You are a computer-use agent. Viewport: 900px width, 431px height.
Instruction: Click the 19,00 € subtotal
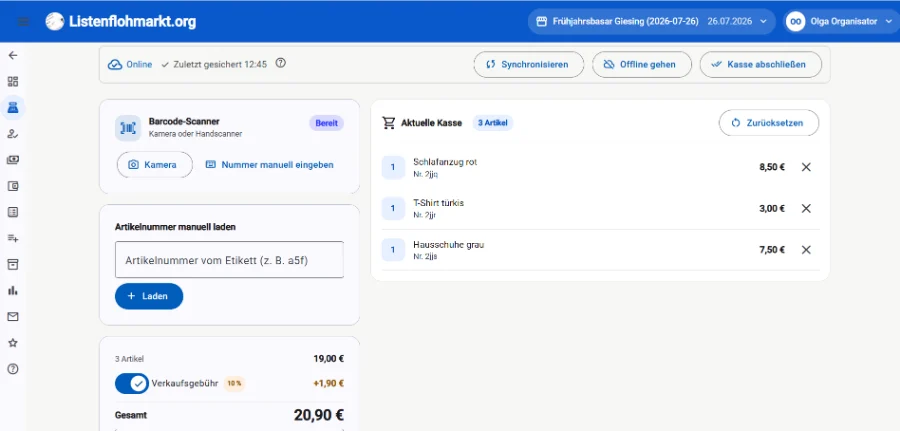(x=328, y=359)
